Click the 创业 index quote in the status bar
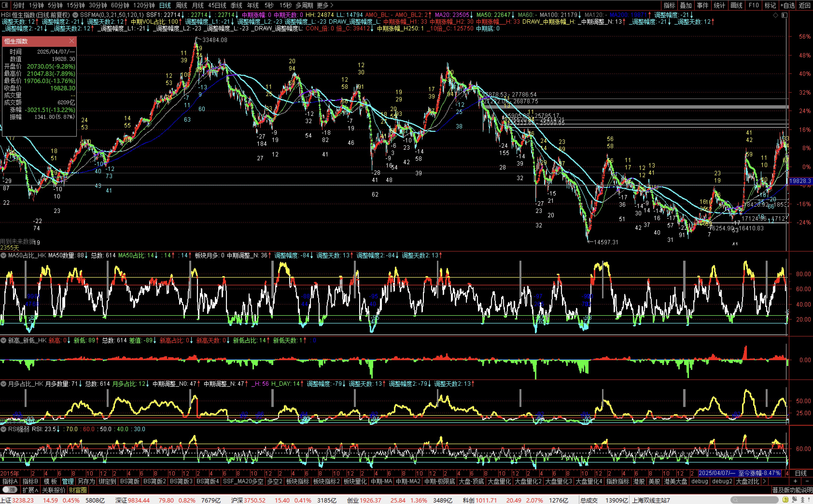 tap(399, 500)
